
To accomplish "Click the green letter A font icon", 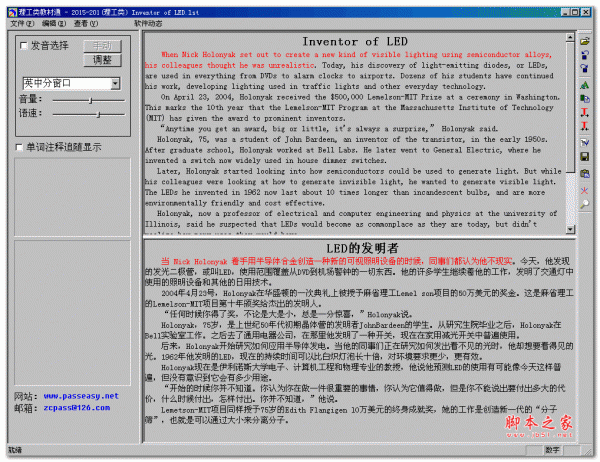I will [x=584, y=85].
